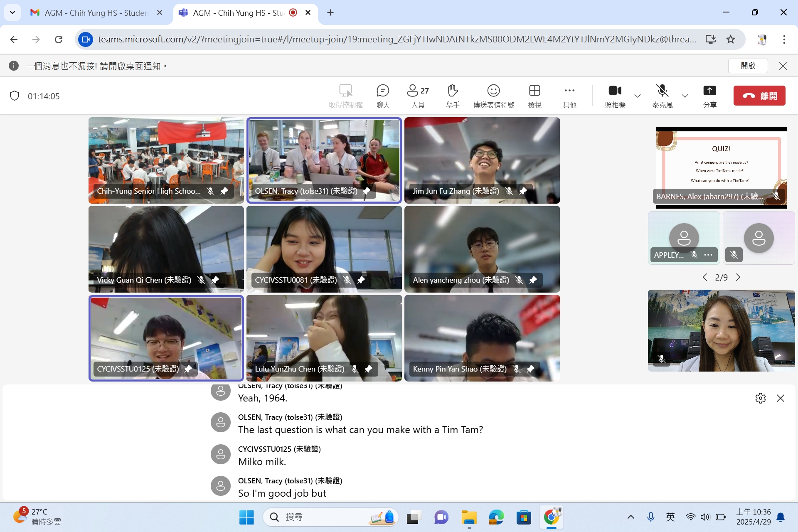The width and height of the screenshot is (798, 532).
Task: Unpin CYCIVSSTU0125 video tile
Action: tap(188, 369)
